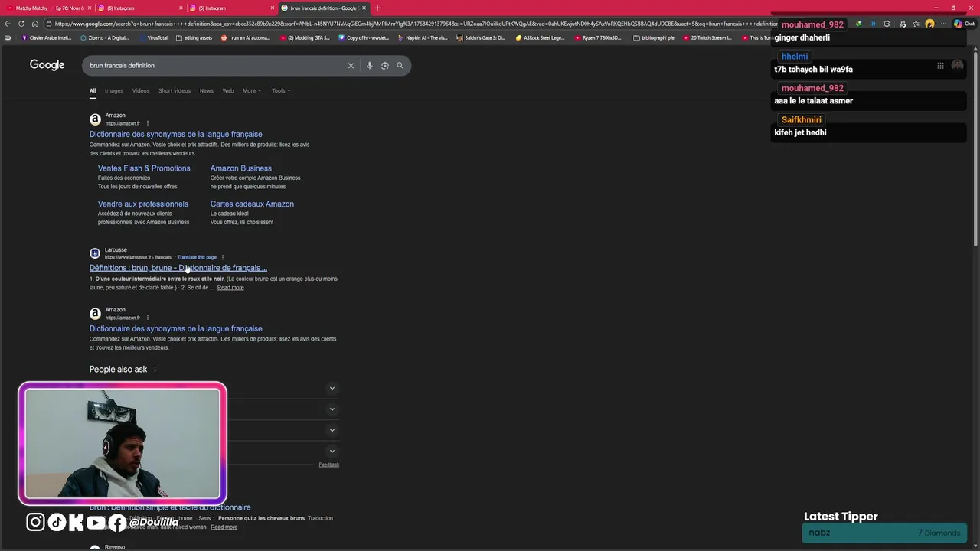Clear the Google search box text
Screen dimensions: 980x551
[351, 66]
